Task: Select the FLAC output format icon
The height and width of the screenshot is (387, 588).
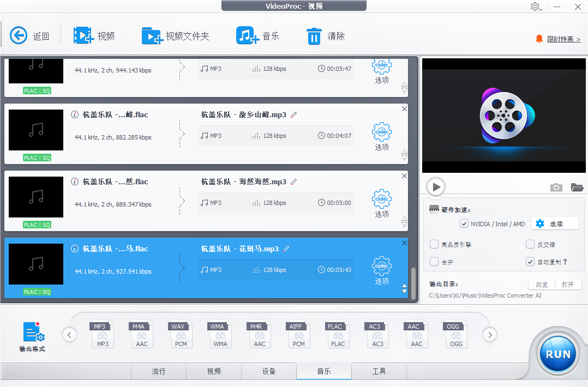Action: (338, 334)
